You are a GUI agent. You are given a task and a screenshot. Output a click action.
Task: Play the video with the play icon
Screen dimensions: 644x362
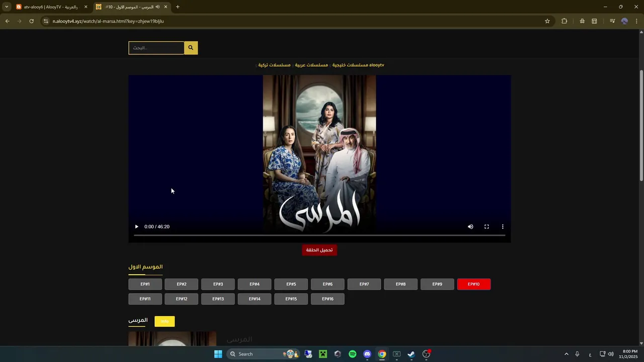136,227
